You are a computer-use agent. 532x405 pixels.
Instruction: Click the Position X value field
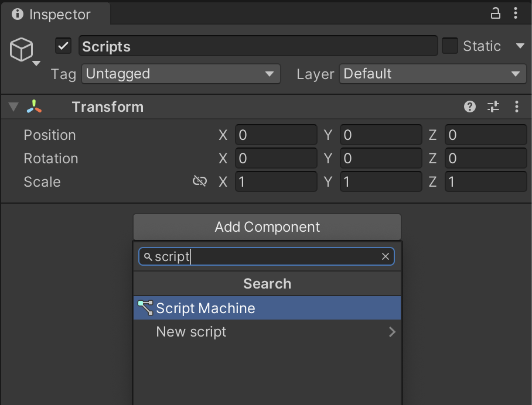coord(276,135)
